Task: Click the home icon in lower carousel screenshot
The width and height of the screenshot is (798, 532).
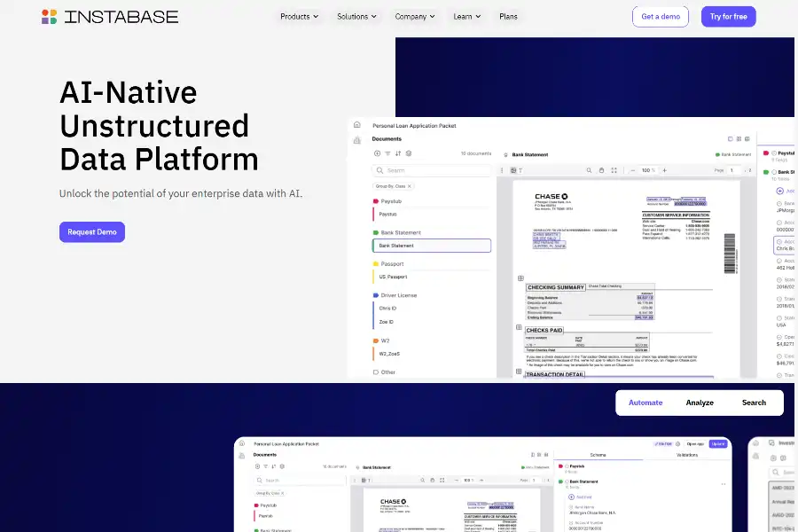Action: (x=242, y=443)
